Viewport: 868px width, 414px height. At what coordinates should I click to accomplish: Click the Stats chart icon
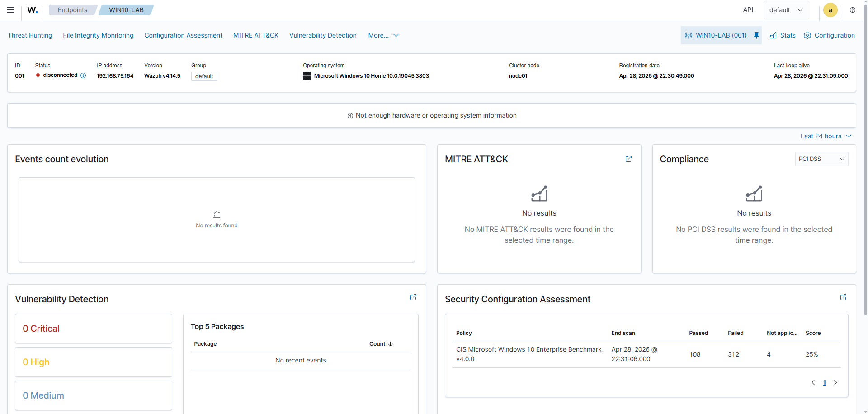coord(773,35)
